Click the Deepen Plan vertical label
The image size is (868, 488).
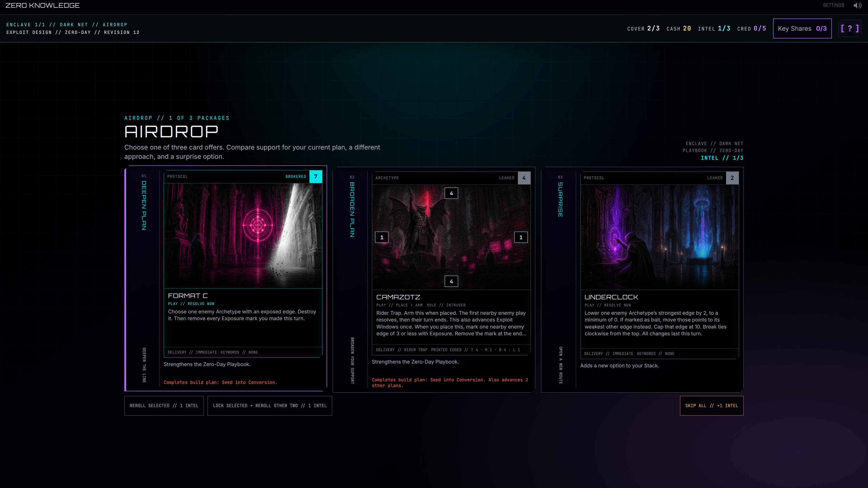click(x=144, y=205)
